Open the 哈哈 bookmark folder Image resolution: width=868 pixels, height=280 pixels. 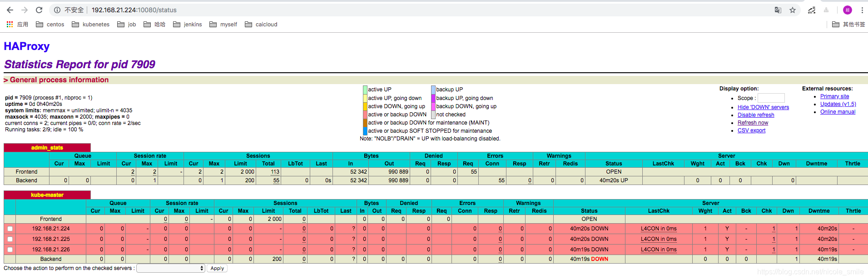pos(154,25)
